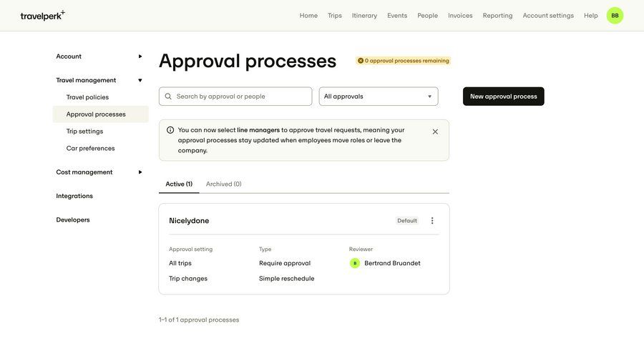Expand the Cost management section arrow
The image size is (644, 346).
[140, 172]
